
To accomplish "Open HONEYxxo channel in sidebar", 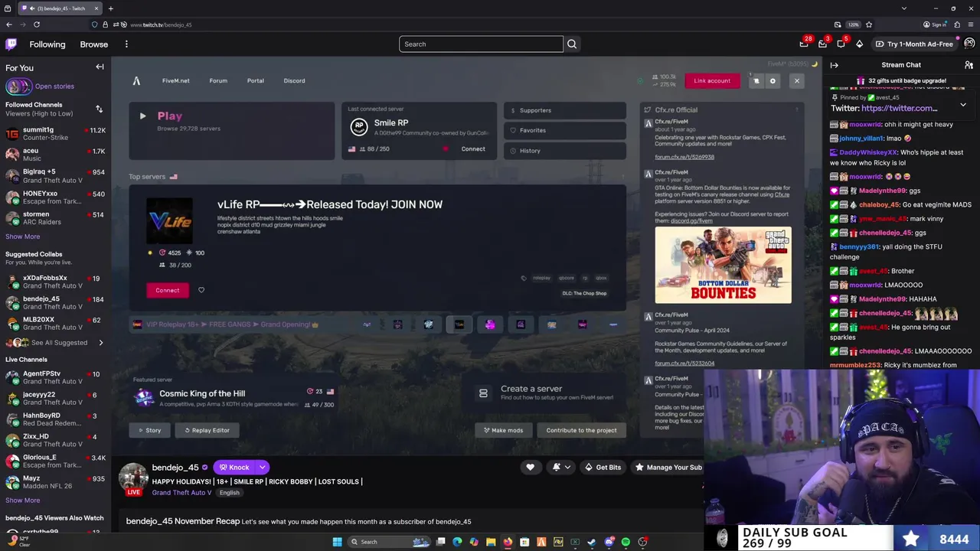I will point(55,197).
